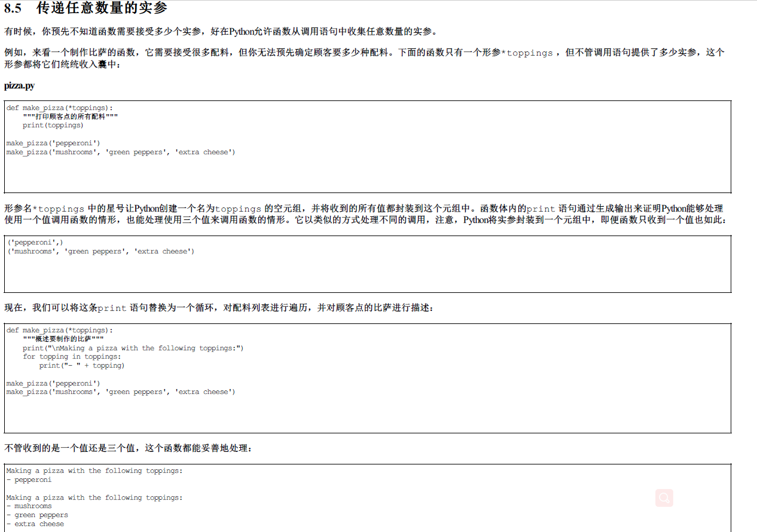This screenshot has height=532, width=757.
Task: Click the - extra cheese output line
Action: click(33, 524)
